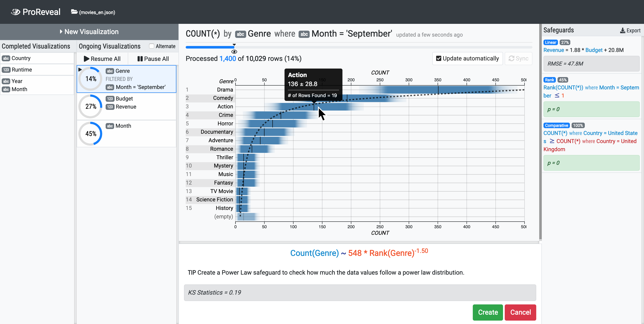644x324 pixels.
Task: Click the Sync refresh icon
Action: 511,59
